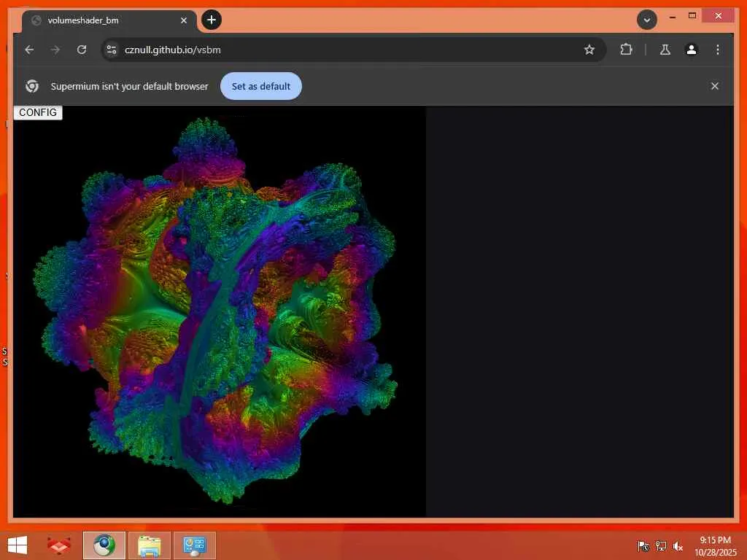Switch to Supermium browser in taskbar

click(104, 545)
